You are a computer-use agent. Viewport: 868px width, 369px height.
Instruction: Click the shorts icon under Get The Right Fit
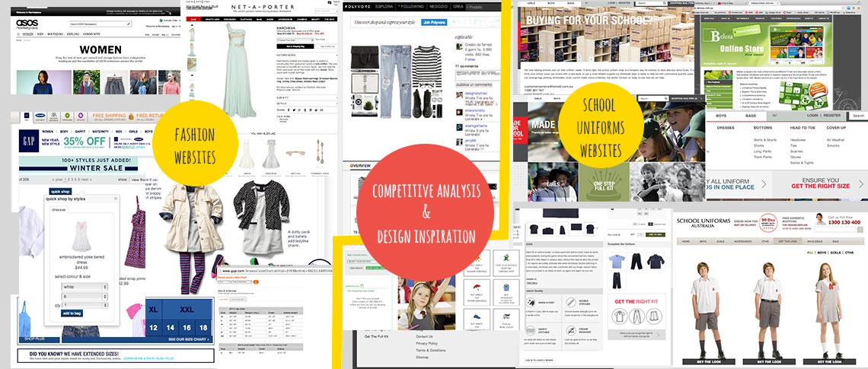pyautogui.click(x=654, y=316)
